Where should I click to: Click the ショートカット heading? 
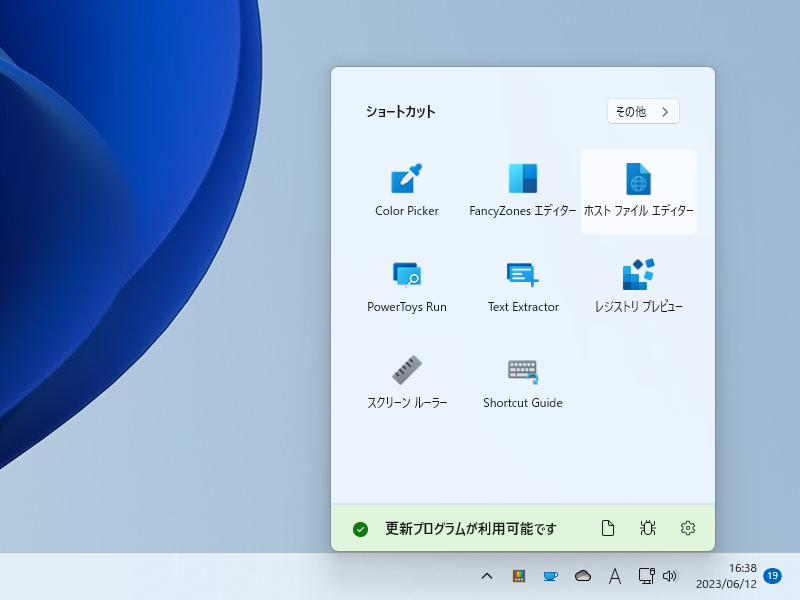pyautogui.click(x=401, y=112)
